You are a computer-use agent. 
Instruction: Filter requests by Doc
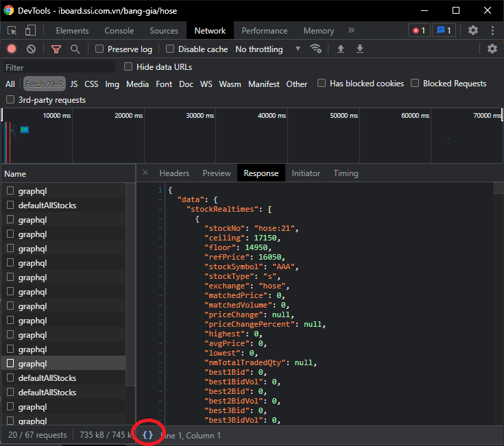click(x=186, y=84)
